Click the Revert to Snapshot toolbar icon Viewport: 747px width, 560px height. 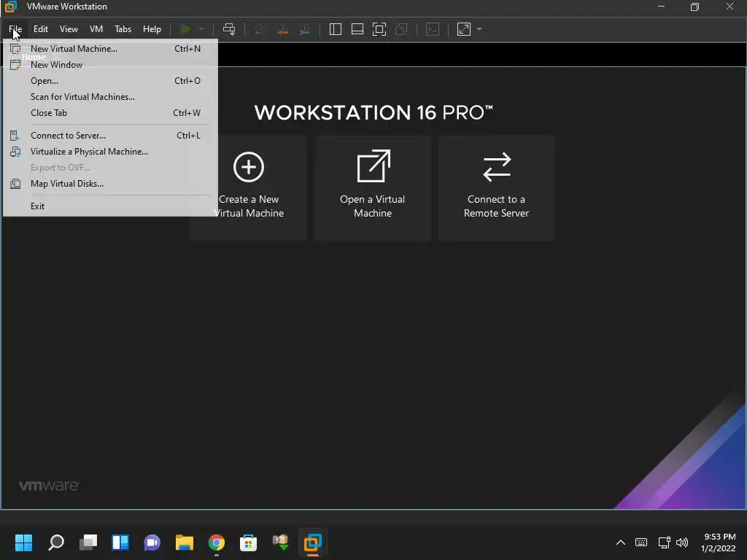tap(282, 29)
